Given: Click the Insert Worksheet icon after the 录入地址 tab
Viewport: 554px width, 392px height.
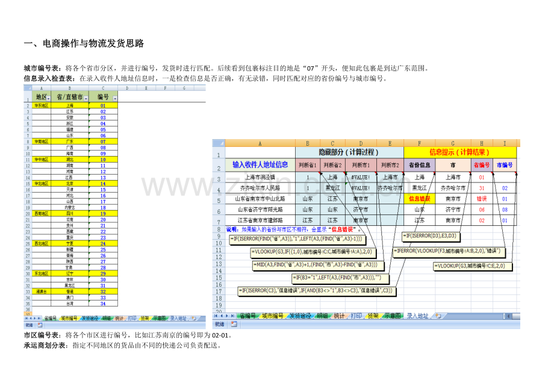Looking at the screenshot, I should tap(438, 317).
